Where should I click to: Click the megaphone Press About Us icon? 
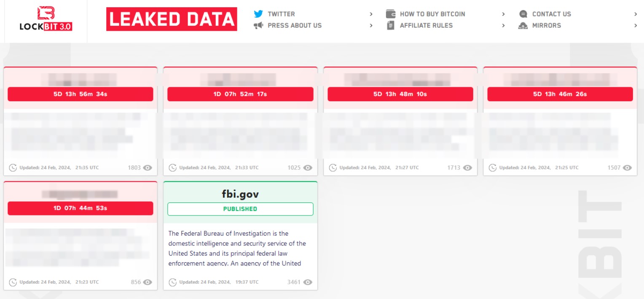click(258, 26)
